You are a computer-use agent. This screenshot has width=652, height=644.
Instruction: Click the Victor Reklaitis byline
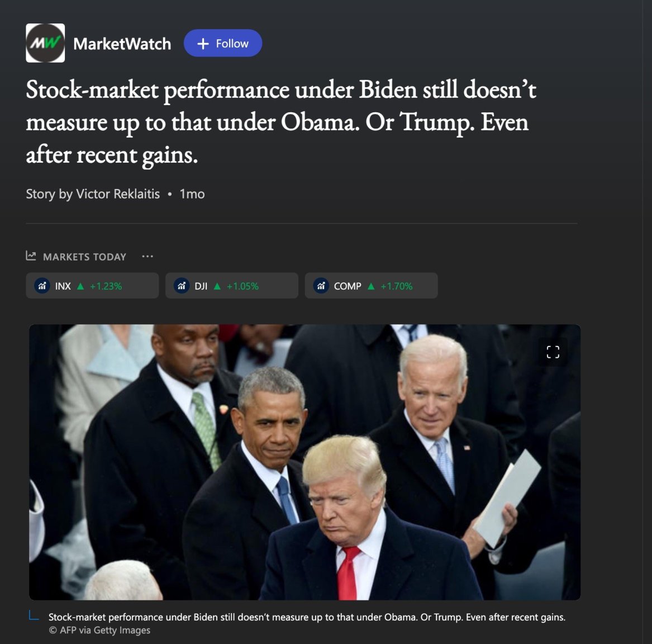pos(118,194)
